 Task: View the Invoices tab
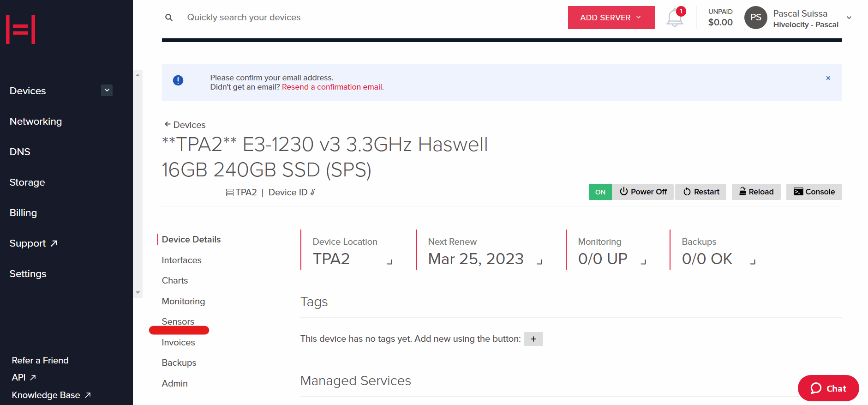pyautogui.click(x=178, y=342)
